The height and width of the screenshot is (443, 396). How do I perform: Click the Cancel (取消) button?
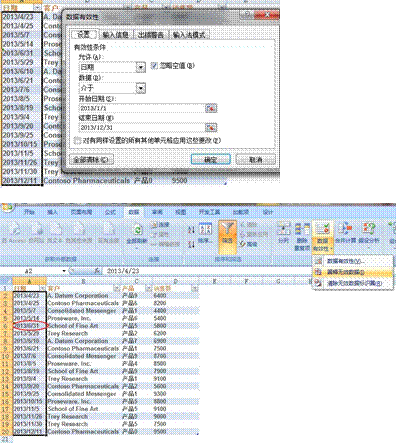click(x=256, y=160)
